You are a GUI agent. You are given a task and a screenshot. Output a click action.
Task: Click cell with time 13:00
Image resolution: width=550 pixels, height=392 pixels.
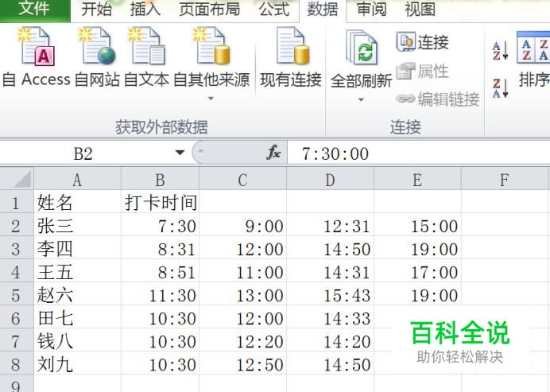[x=242, y=295]
